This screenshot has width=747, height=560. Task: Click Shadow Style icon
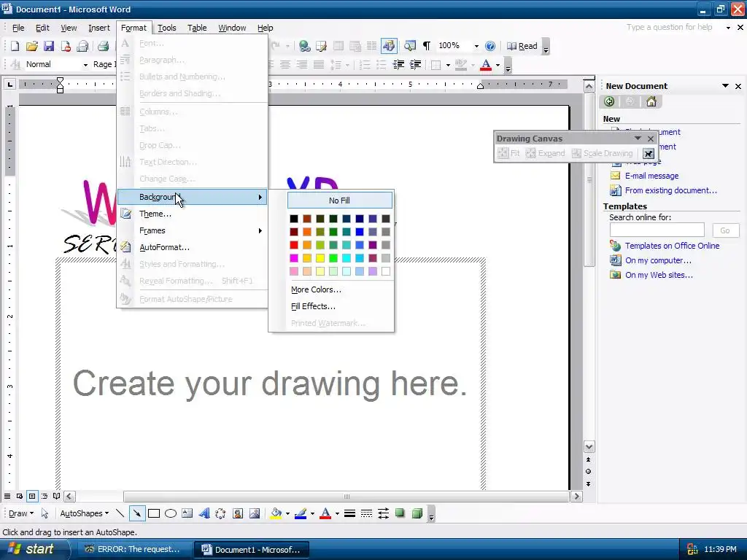click(x=400, y=513)
